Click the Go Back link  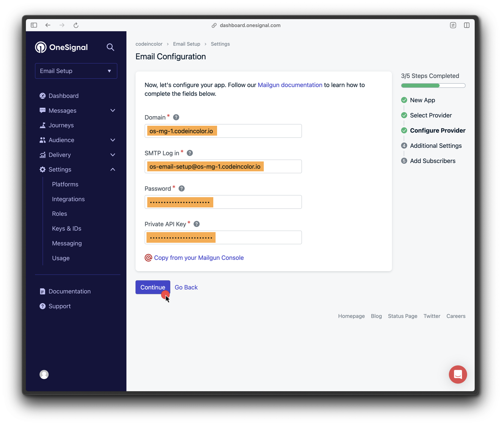click(186, 287)
